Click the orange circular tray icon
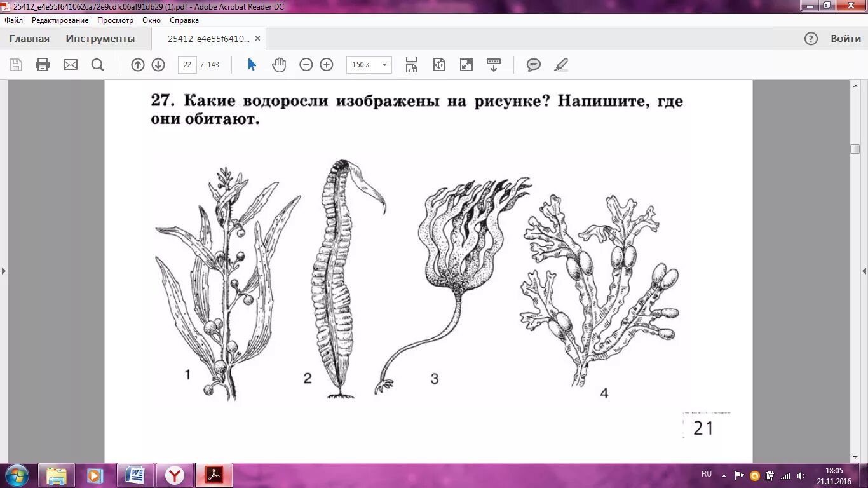 point(755,475)
